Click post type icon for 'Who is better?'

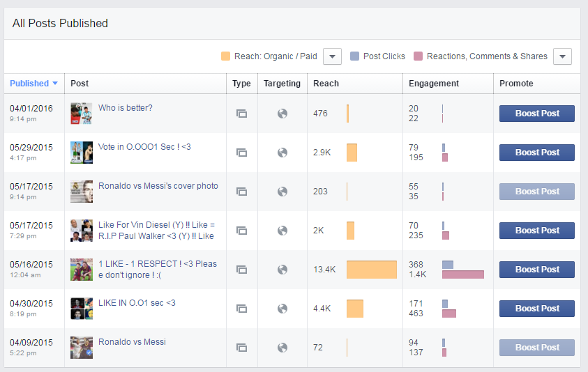241,114
